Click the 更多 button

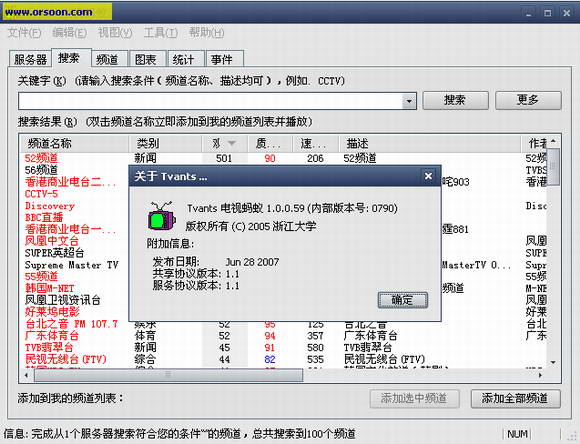tap(528, 100)
